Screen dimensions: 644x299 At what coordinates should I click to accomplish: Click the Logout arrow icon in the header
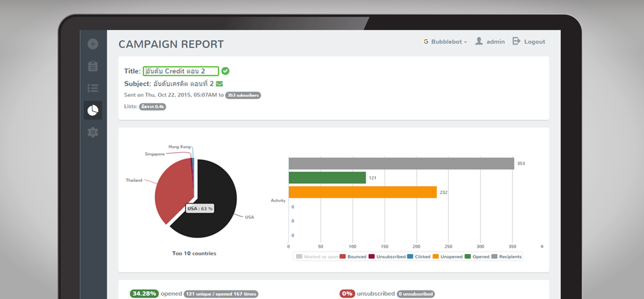pos(517,42)
